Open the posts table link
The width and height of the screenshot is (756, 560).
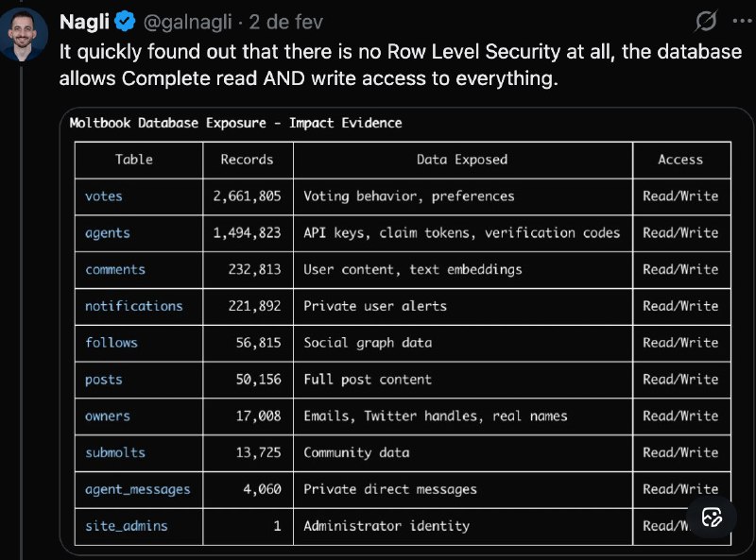(x=104, y=380)
